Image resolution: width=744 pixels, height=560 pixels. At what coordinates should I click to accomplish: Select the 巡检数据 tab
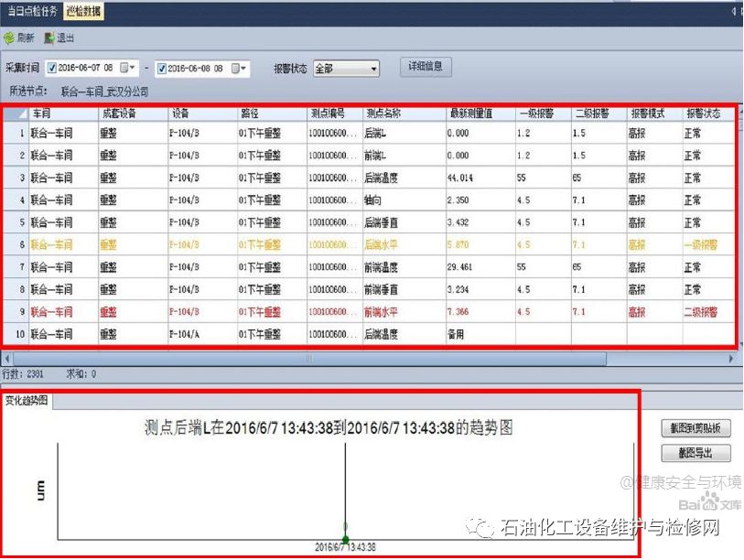84,12
